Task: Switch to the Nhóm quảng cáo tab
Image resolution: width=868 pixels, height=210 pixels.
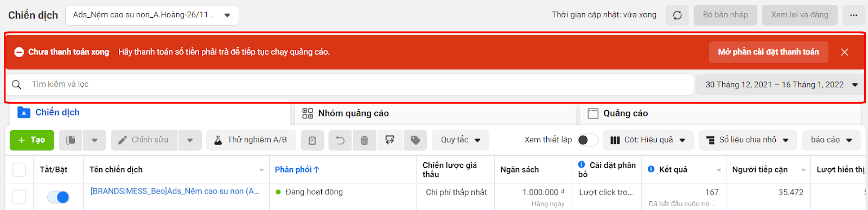Action: tap(436, 113)
